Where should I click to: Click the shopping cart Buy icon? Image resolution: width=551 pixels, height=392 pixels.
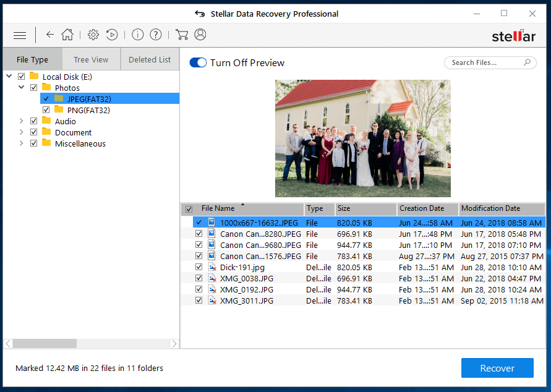[x=182, y=35]
